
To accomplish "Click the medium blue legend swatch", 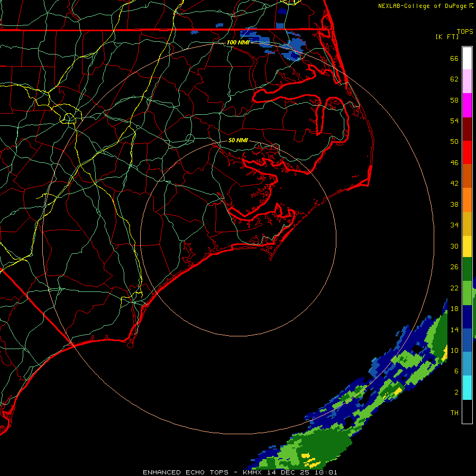I will pos(467,340).
